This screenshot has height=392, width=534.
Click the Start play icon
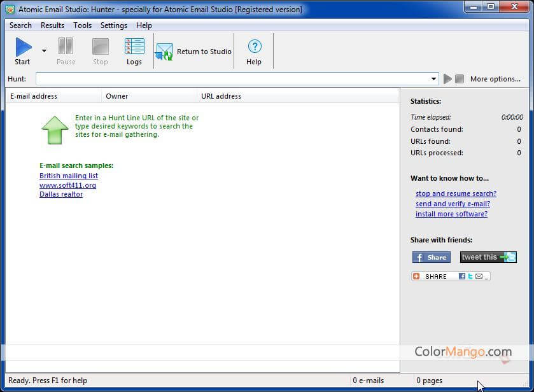pos(23,47)
